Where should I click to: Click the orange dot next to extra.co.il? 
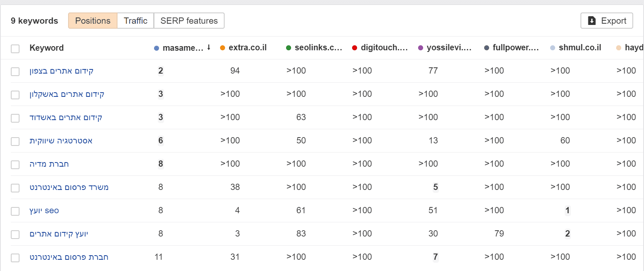pyautogui.click(x=223, y=48)
